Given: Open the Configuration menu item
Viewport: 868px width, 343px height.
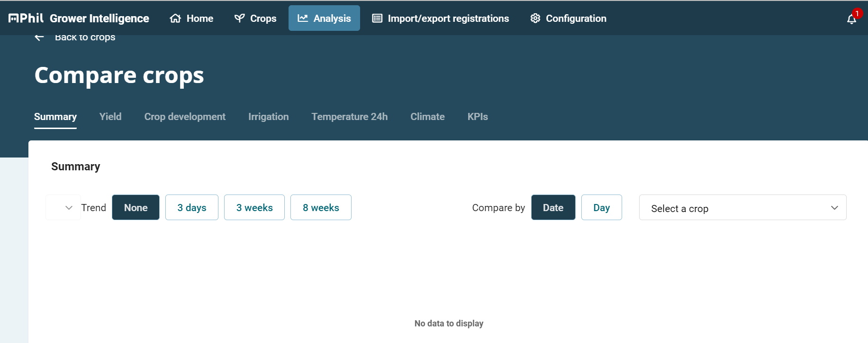Looking at the screenshot, I should 569,19.
